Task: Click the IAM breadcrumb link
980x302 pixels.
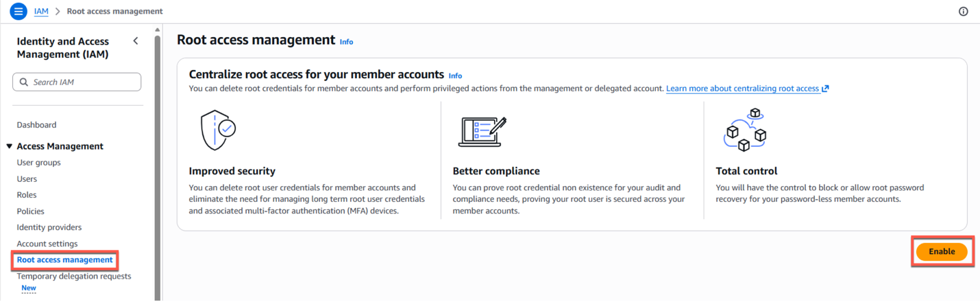Action: tap(41, 12)
